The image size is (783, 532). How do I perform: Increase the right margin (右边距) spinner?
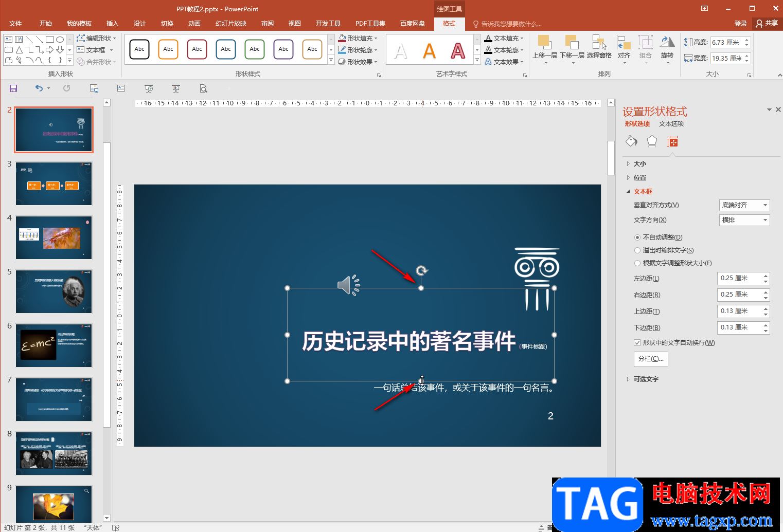[x=766, y=292]
